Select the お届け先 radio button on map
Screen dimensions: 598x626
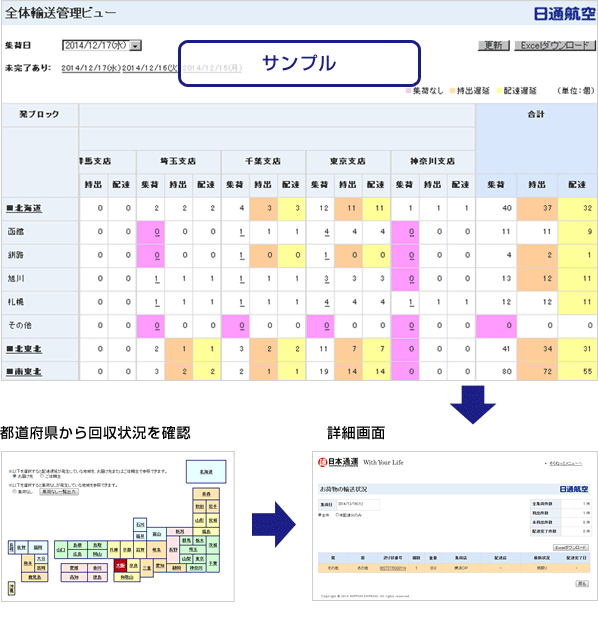tap(15, 476)
